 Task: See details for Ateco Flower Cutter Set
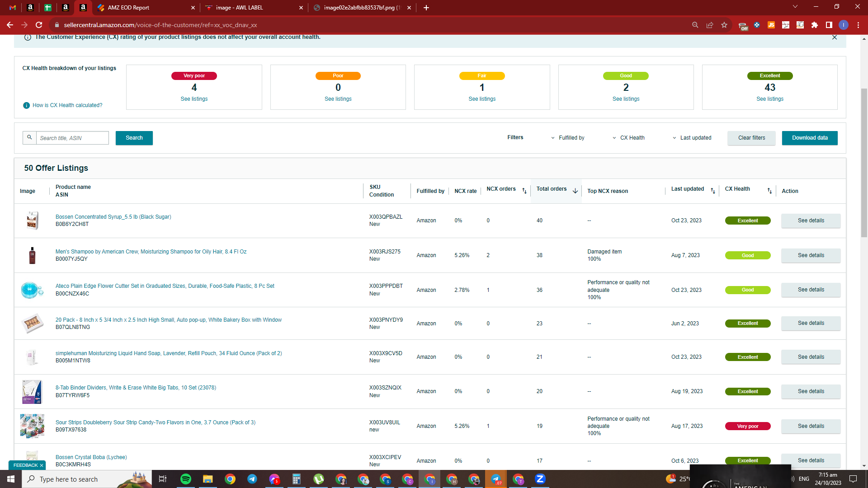point(811,290)
